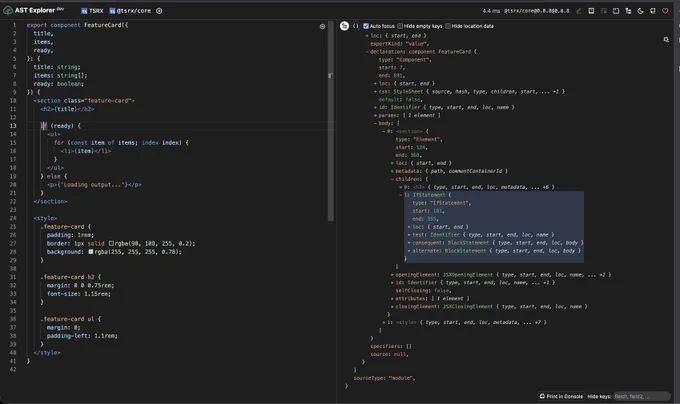The height and width of the screenshot is (404, 680).
Task: Click the 'font-size: 1.15rem;' CSS line
Action: [x=79, y=294]
